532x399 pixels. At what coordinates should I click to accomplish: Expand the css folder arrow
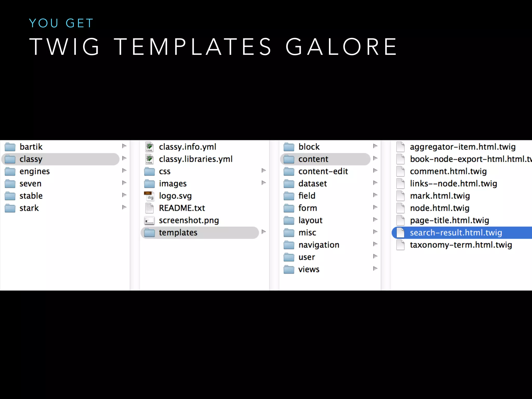click(x=264, y=171)
